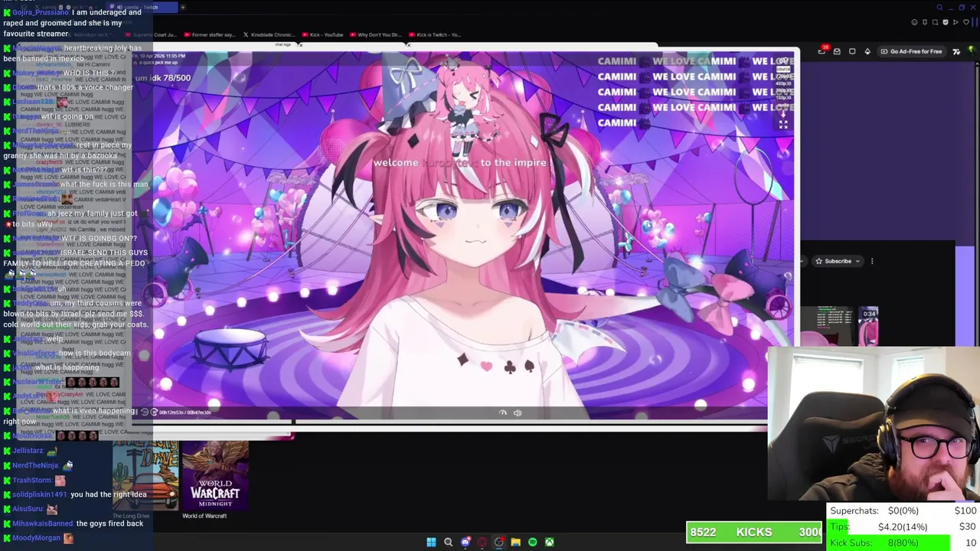980x551 pixels.
Task: Click the pin icon in browser toolbar
Action: pos(925,22)
